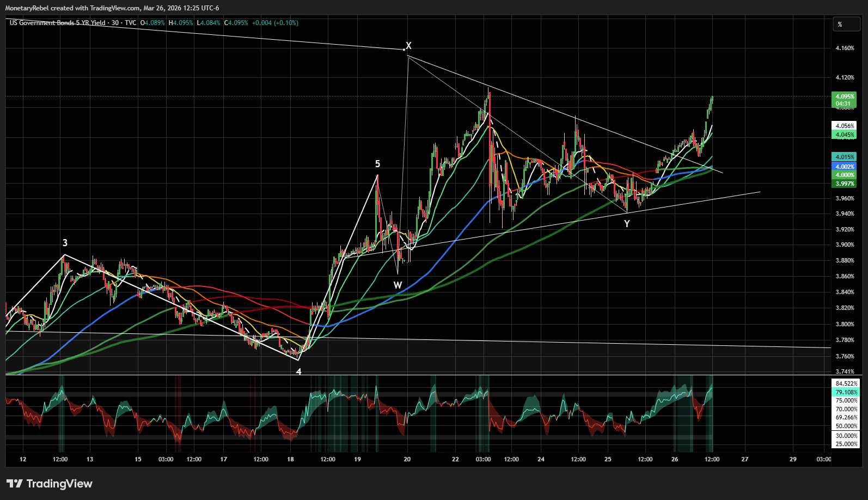Click the +0.004 (+0.10%) change value

[275, 23]
